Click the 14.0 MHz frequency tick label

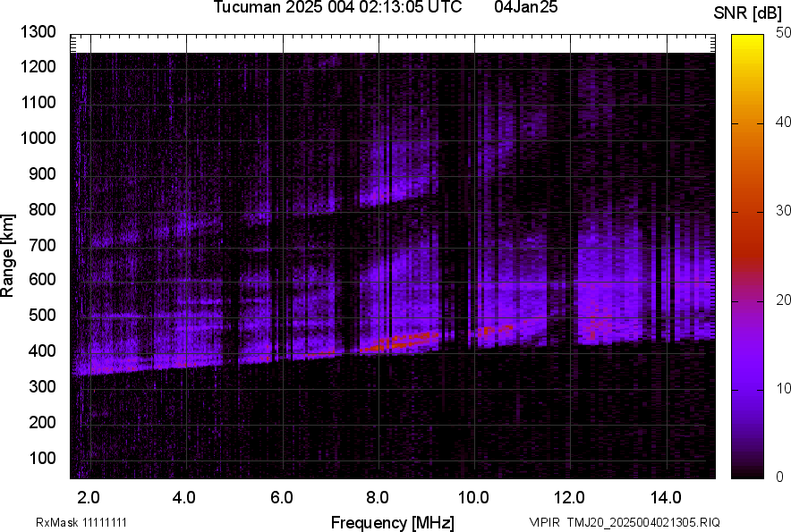[666, 496]
